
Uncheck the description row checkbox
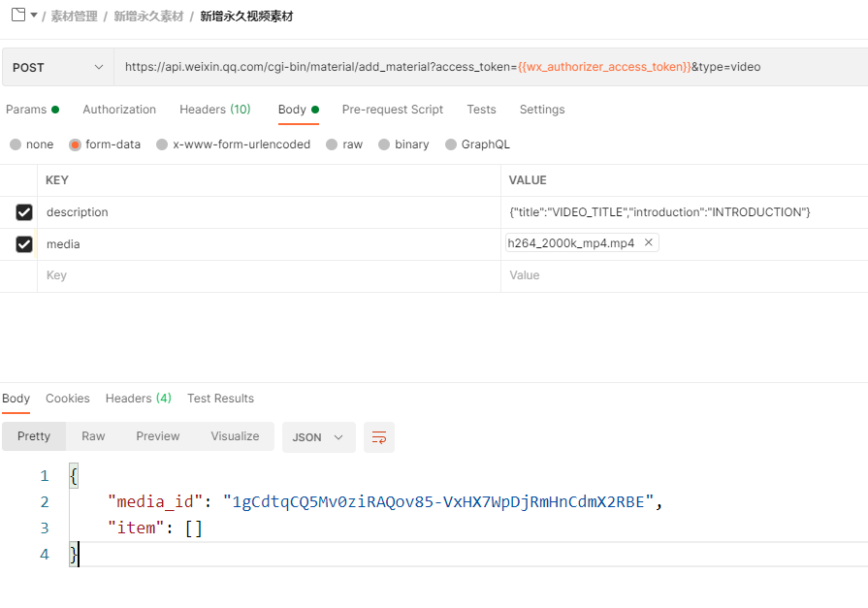tap(24, 212)
